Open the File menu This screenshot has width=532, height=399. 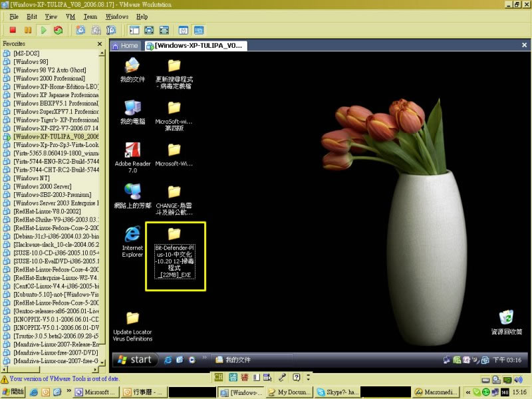[14, 17]
